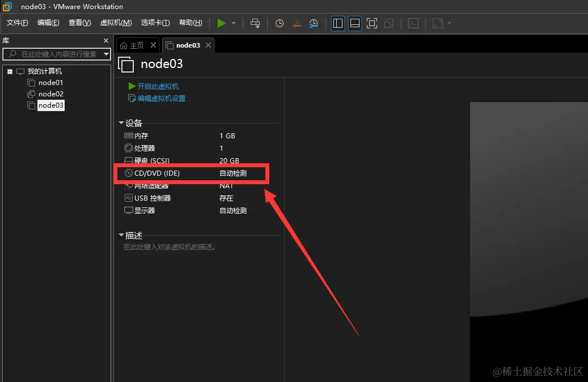Open the library search dropdown arrow
Image resolution: width=588 pixels, height=382 pixels.
106,54
